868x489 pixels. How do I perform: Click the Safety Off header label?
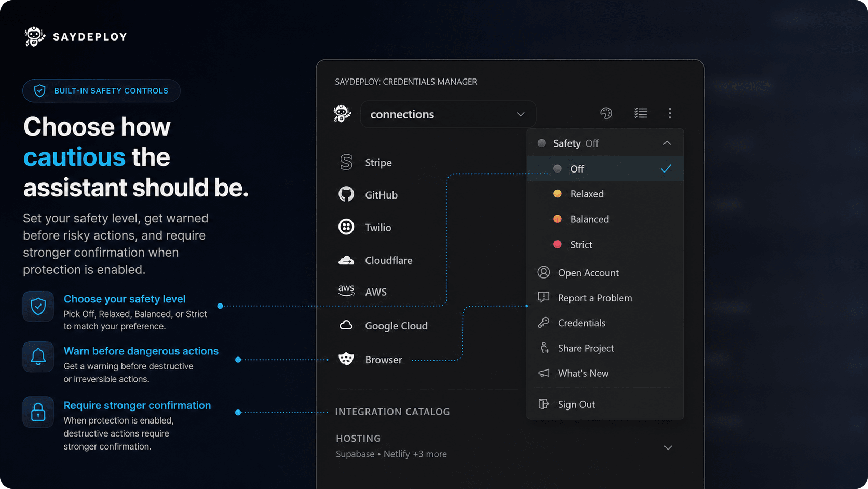pos(576,143)
